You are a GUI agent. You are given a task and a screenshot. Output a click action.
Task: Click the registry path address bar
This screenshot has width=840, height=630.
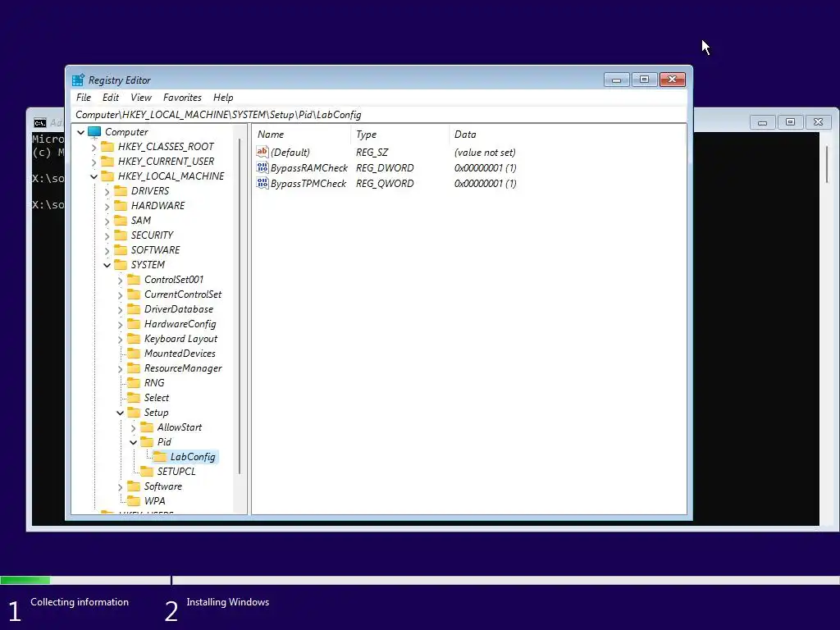tap(379, 115)
